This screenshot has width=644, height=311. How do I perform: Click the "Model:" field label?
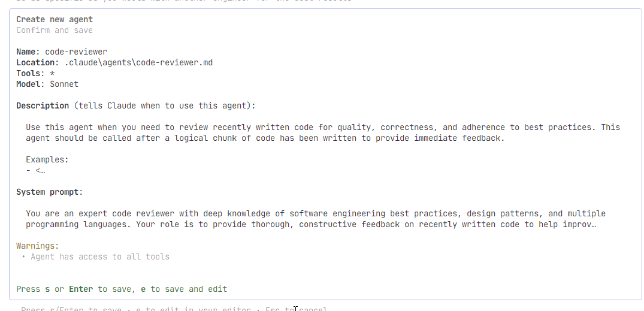31,84
